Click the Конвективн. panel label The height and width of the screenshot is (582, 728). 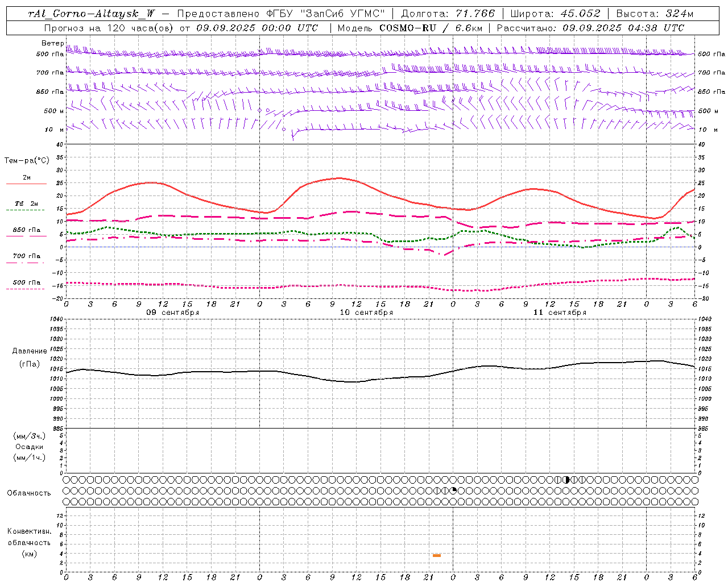click(29, 531)
